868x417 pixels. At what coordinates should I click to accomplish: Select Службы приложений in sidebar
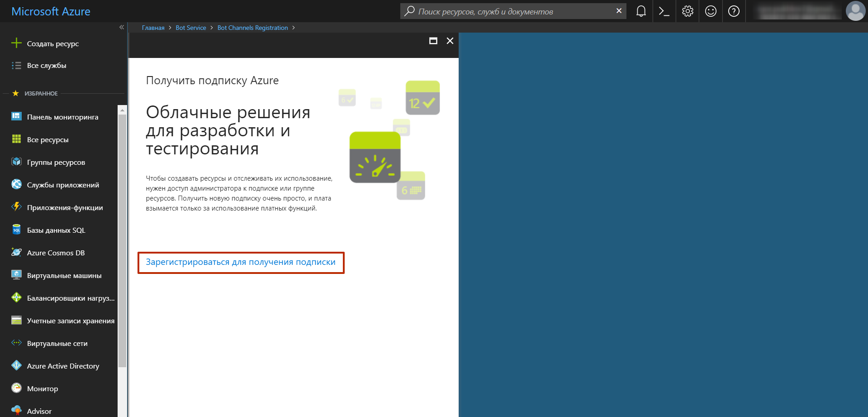(x=63, y=185)
